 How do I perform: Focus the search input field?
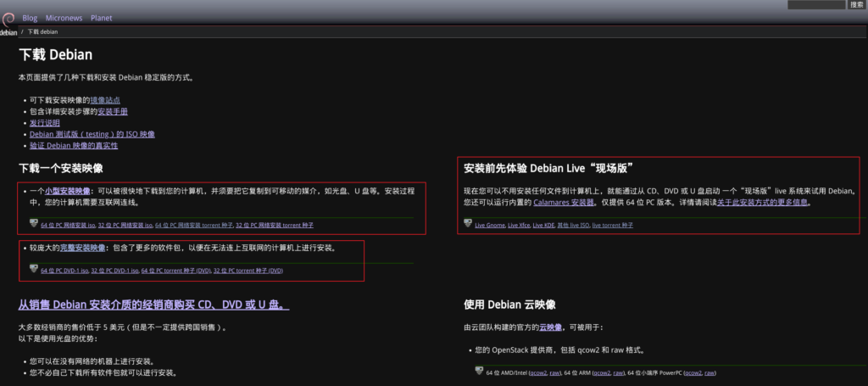(x=816, y=4)
